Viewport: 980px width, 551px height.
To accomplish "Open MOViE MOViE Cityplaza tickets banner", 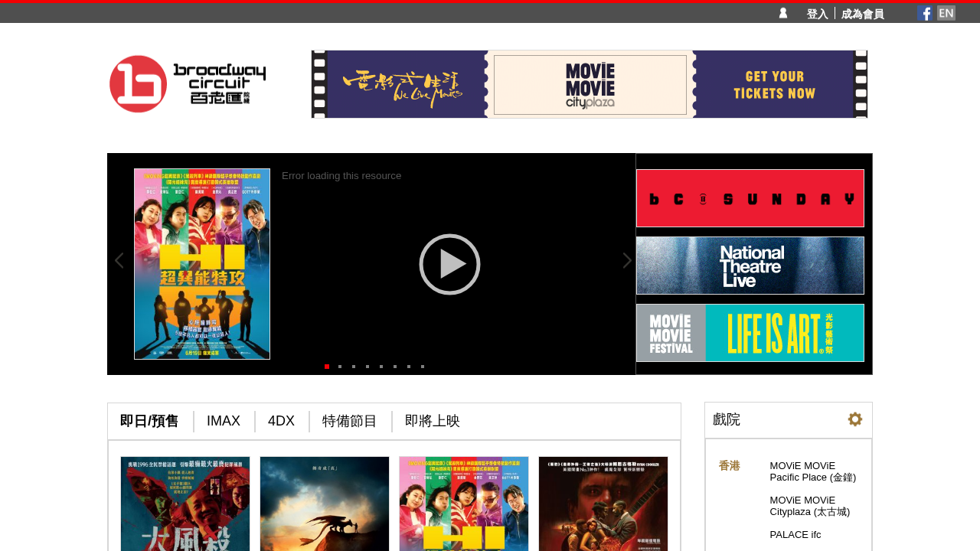I will [590, 84].
